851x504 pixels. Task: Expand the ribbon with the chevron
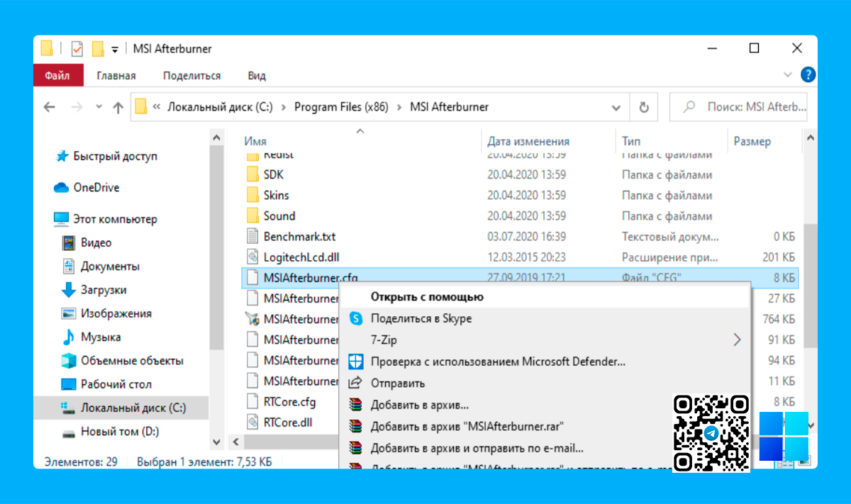click(x=787, y=74)
